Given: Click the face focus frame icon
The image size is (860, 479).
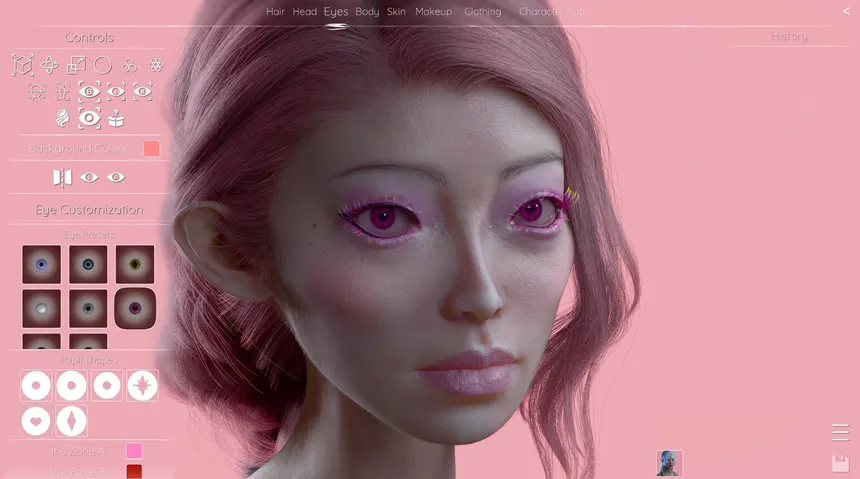Looking at the screenshot, I should (x=36, y=92).
